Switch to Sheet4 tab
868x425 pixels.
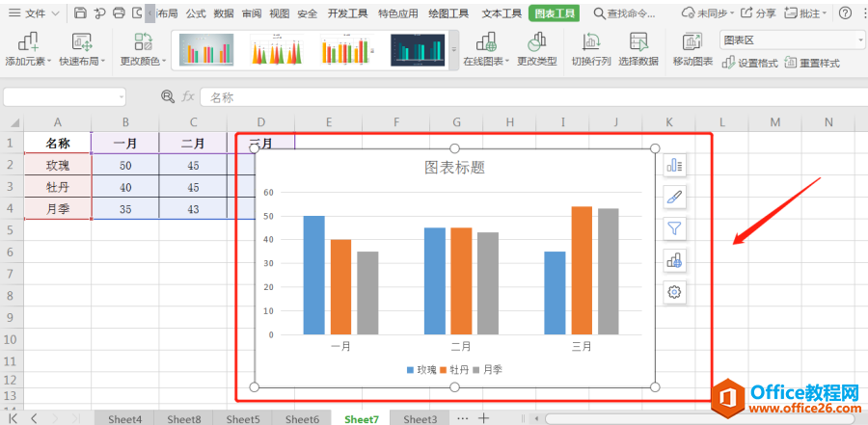coord(124,419)
